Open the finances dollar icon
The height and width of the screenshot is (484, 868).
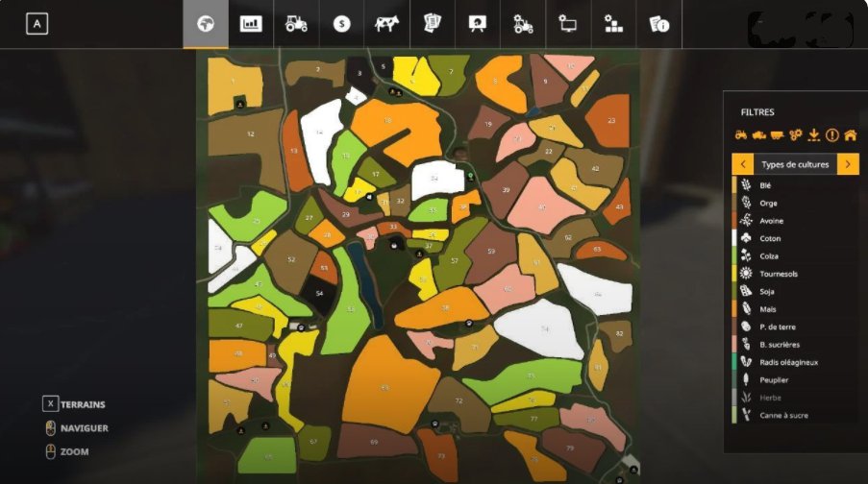point(341,25)
